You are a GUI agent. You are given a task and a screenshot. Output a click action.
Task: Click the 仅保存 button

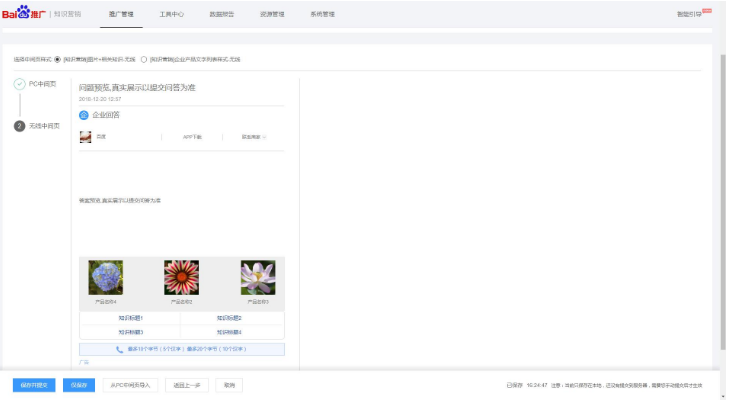click(x=80, y=384)
